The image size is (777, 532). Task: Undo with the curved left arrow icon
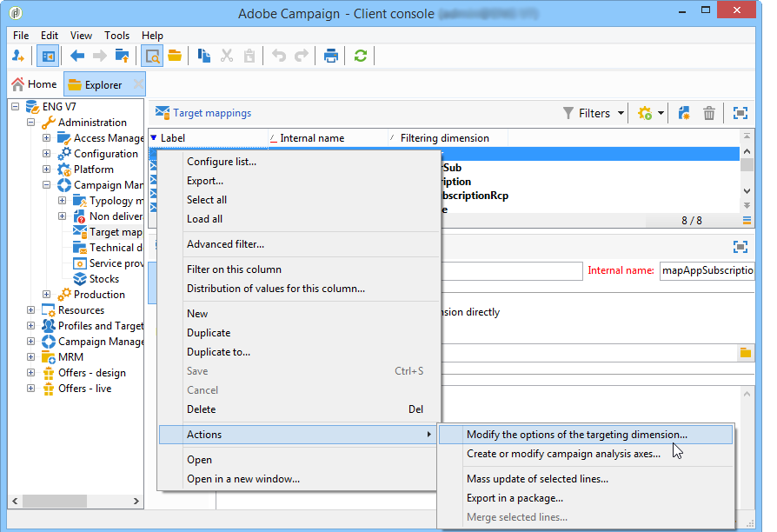[279, 56]
